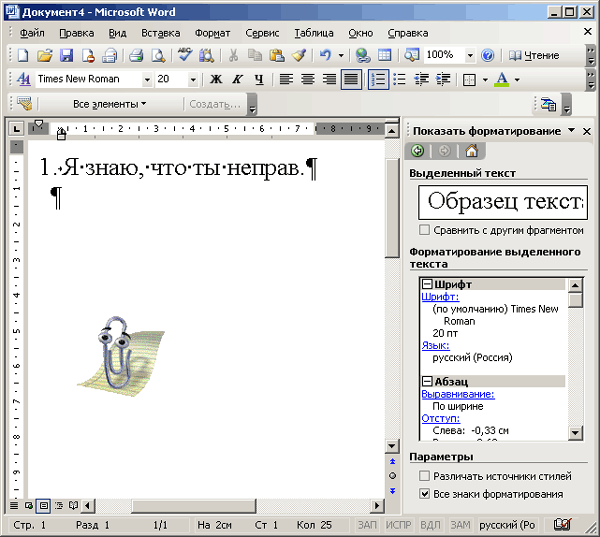Switch to Чтение reading mode
Viewport: 600px width, 537px height.
pyautogui.click(x=534, y=56)
